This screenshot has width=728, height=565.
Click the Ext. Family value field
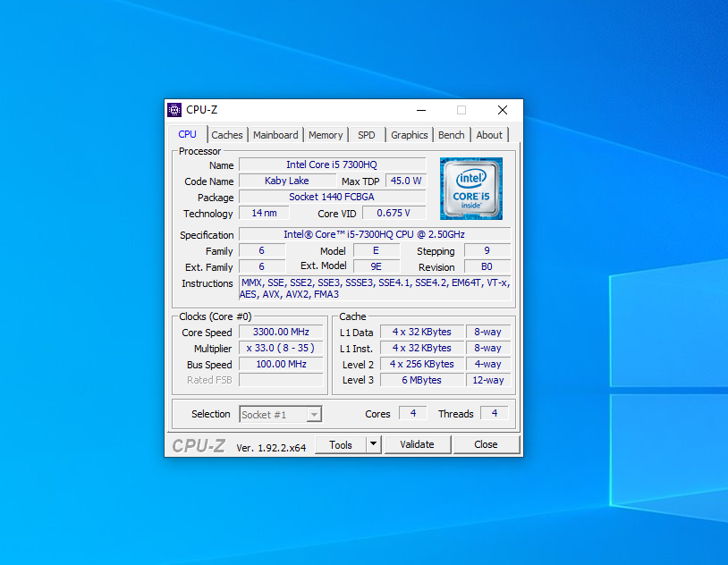click(262, 267)
